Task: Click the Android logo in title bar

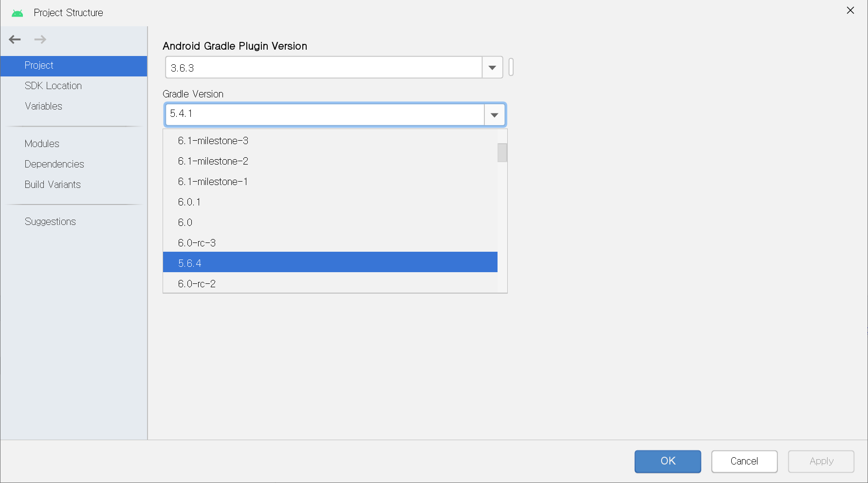Action: [18, 13]
